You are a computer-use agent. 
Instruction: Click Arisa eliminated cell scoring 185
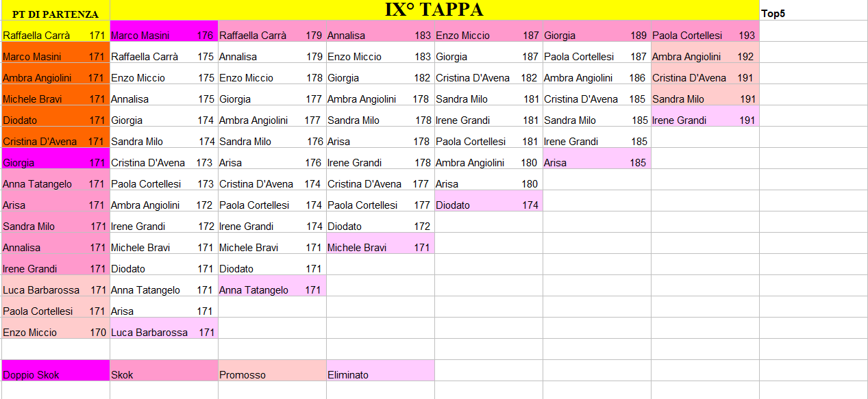click(596, 163)
